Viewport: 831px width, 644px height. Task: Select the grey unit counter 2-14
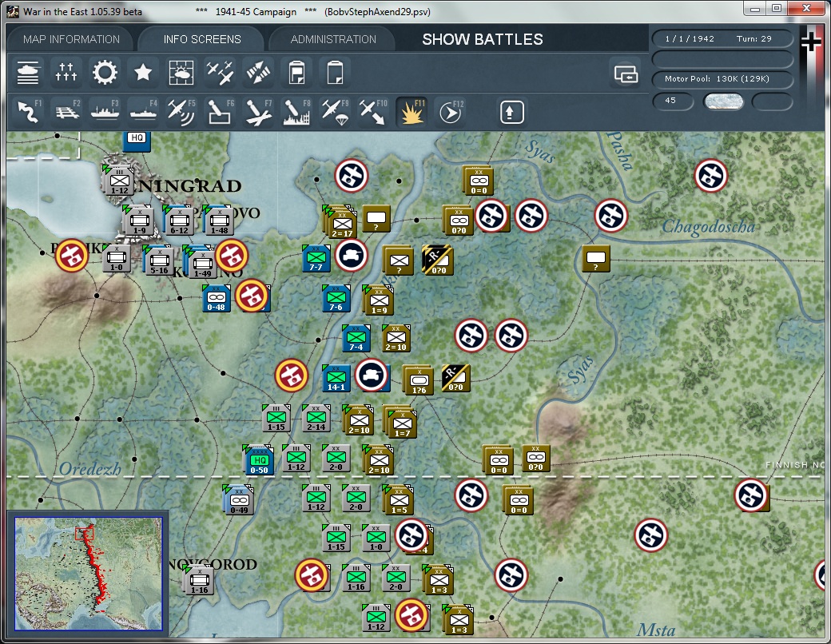316,418
